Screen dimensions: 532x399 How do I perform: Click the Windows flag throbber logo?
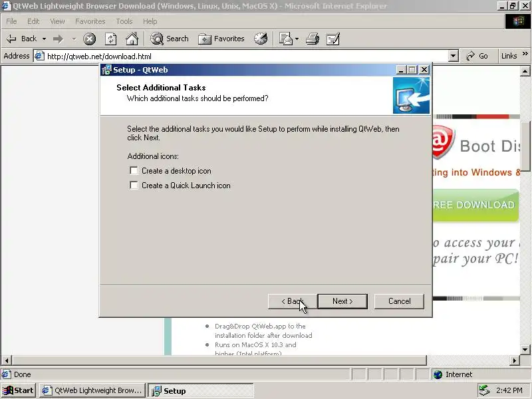[518, 21]
